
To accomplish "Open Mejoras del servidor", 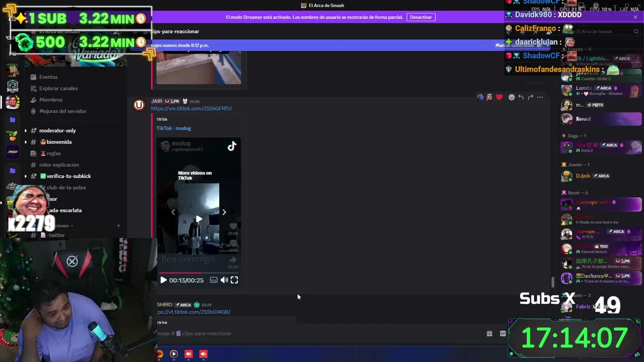I will tap(63, 111).
